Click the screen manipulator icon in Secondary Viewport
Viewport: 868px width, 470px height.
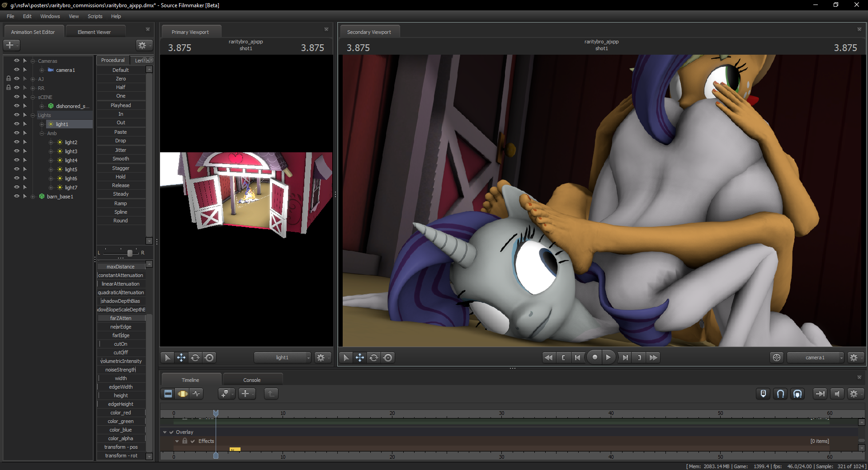click(x=388, y=357)
